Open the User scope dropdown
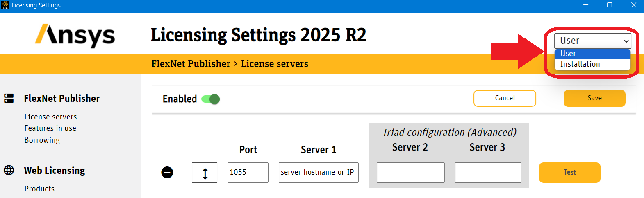 [592, 40]
